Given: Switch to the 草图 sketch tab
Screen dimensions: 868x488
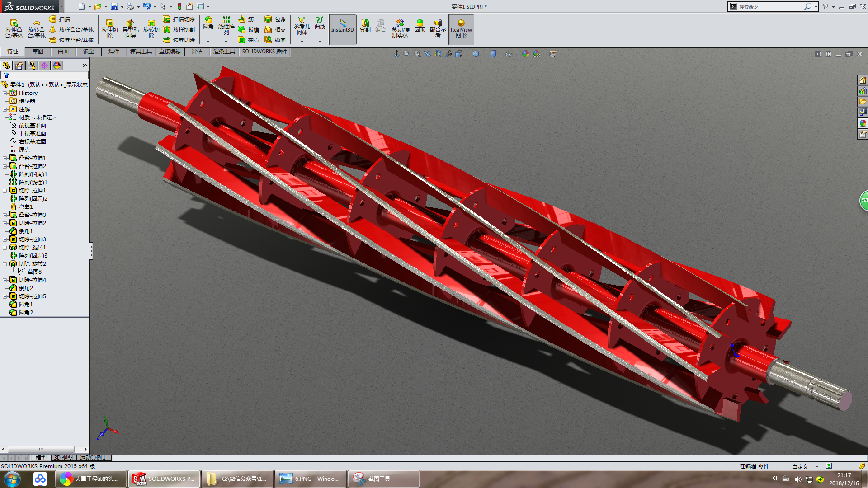Looking at the screenshot, I should (38, 52).
